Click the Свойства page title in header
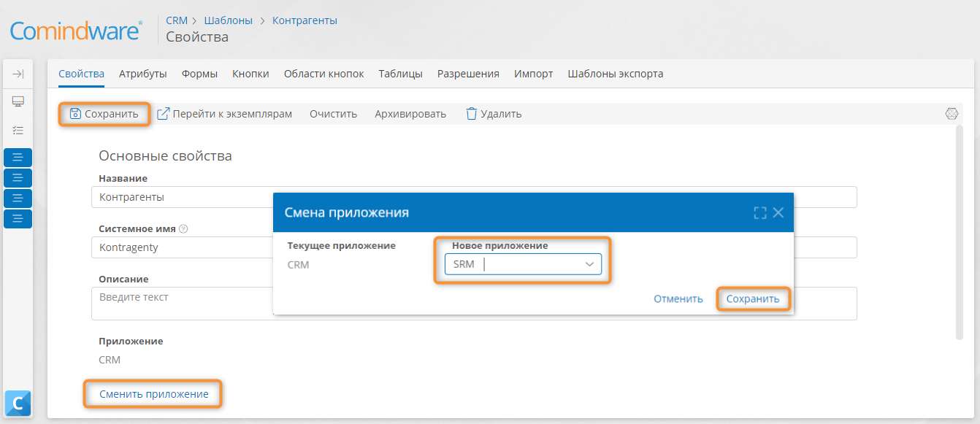Image resolution: width=980 pixels, height=424 pixels. click(197, 36)
